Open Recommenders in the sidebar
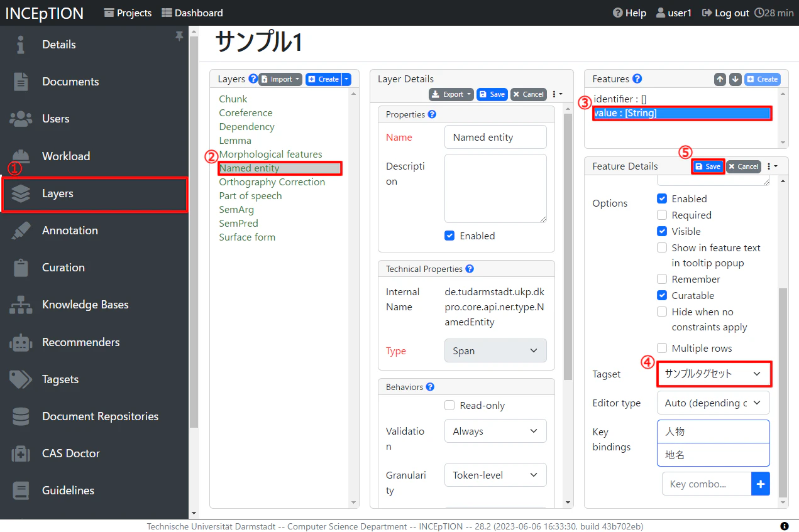Viewport: 799px width, 532px height. [x=94, y=342]
